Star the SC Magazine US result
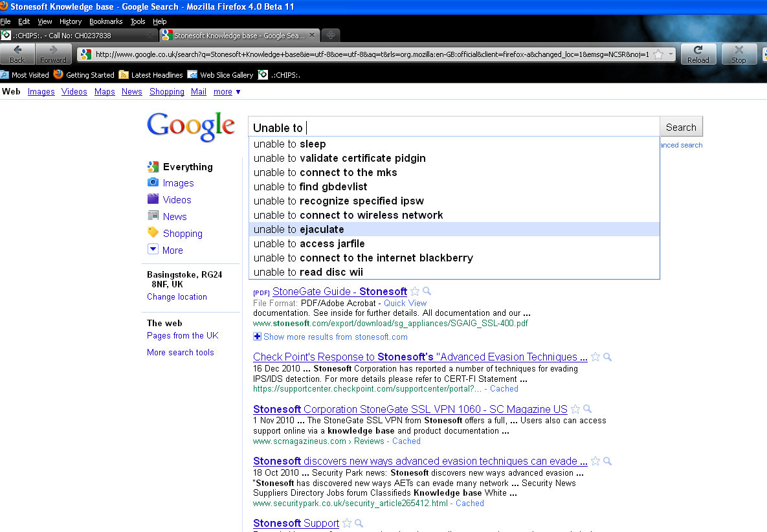Image resolution: width=767 pixels, height=532 pixels. (x=575, y=409)
